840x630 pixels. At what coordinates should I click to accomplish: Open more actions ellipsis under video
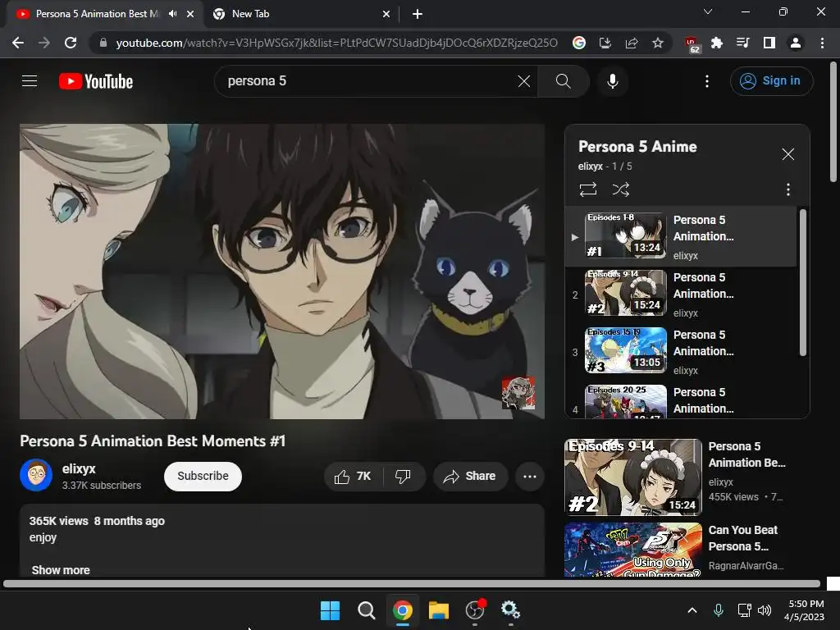click(x=529, y=477)
